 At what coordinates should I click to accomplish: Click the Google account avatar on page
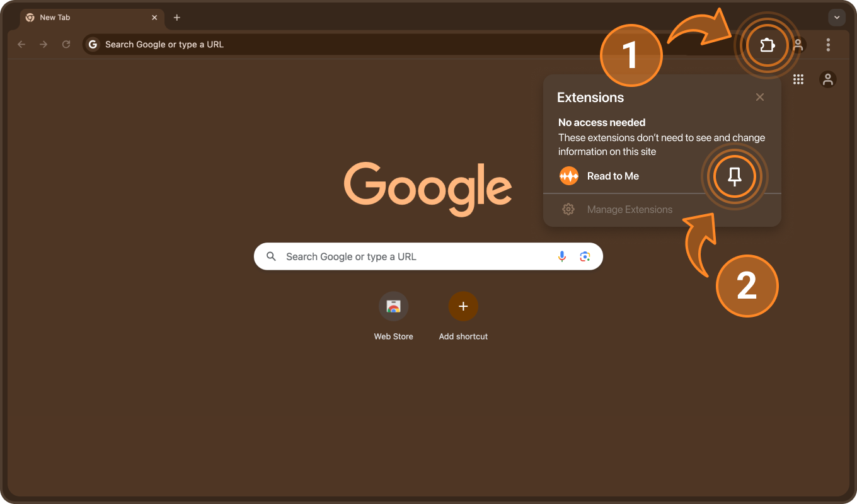828,79
